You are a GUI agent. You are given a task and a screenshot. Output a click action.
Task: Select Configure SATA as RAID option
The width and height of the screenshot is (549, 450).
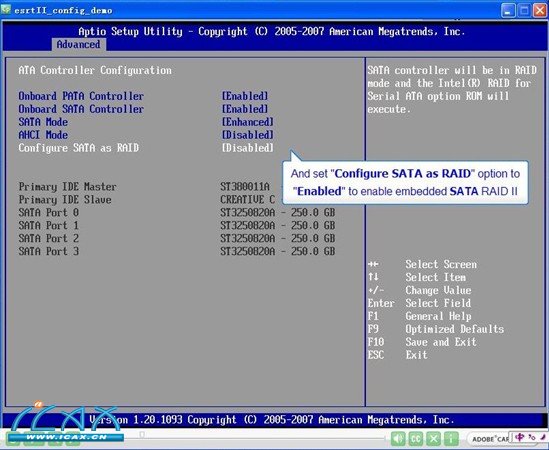click(78, 148)
